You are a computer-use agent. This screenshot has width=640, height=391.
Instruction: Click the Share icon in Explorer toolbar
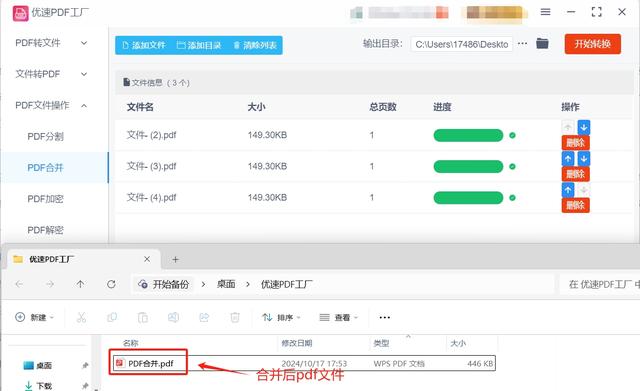204,317
